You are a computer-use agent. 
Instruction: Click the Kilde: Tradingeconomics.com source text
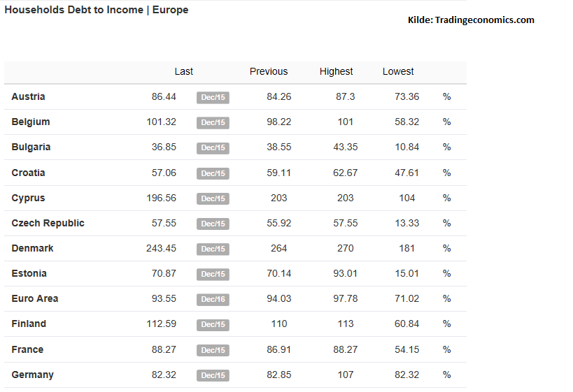pos(471,20)
